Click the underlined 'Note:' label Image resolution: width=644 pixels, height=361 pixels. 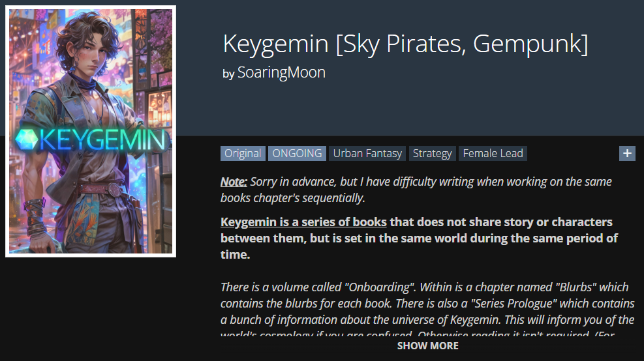click(234, 182)
